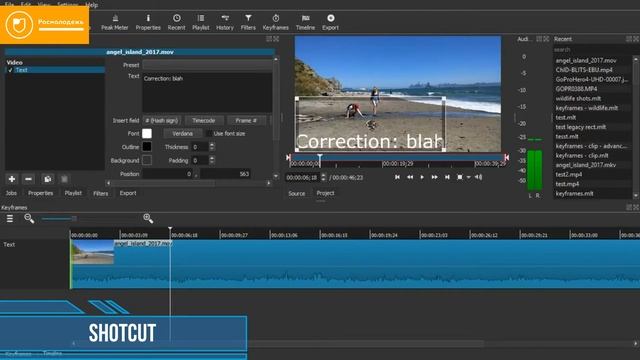The width and height of the screenshot is (640, 360).
Task: Adjust the Thickness spinner arrows
Action: [x=212, y=147]
